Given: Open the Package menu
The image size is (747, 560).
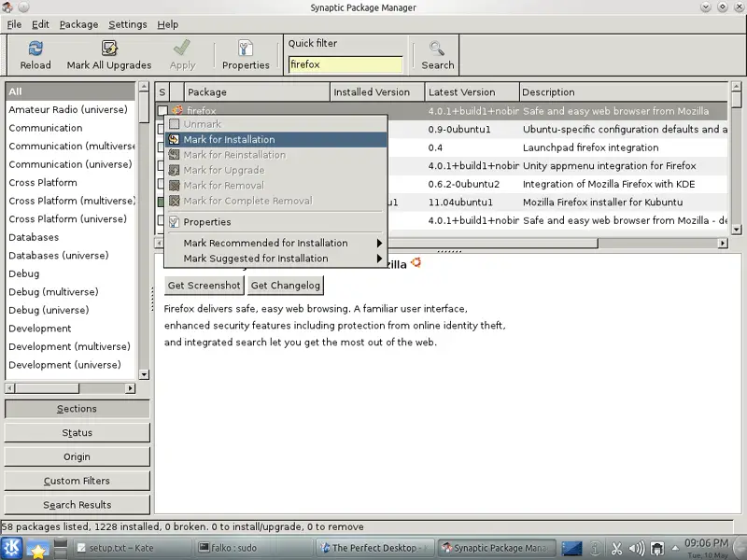Looking at the screenshot, I should pos(78,24).
